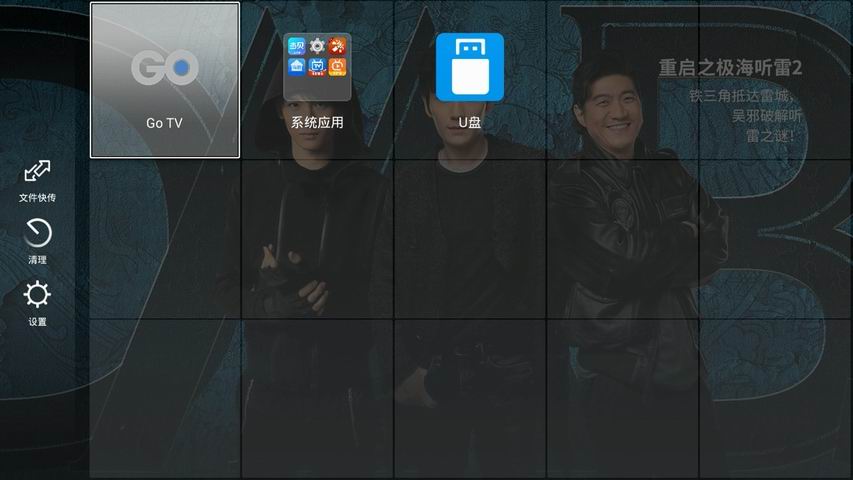Select the blue house mini icon in the folder
Viewport: 853px width, 480px height.
[x=296, y=67]
